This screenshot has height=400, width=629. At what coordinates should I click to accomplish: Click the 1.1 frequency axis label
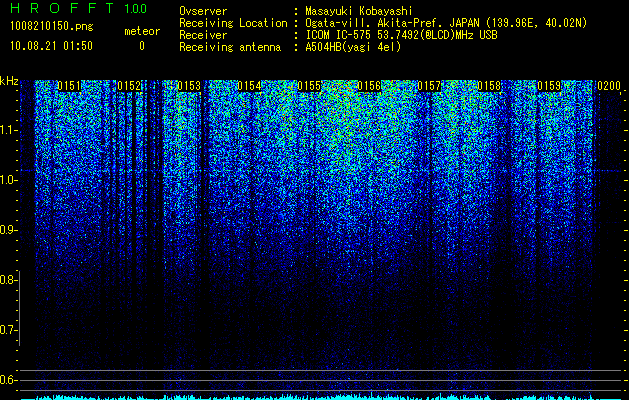click(x=7, y=130)
